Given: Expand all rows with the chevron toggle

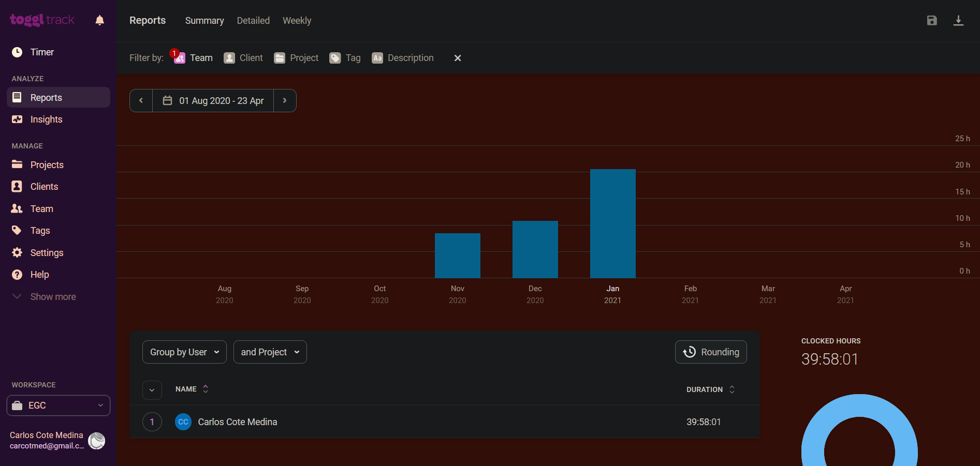Looking at the screenshot, I should [x=152, y=390].
